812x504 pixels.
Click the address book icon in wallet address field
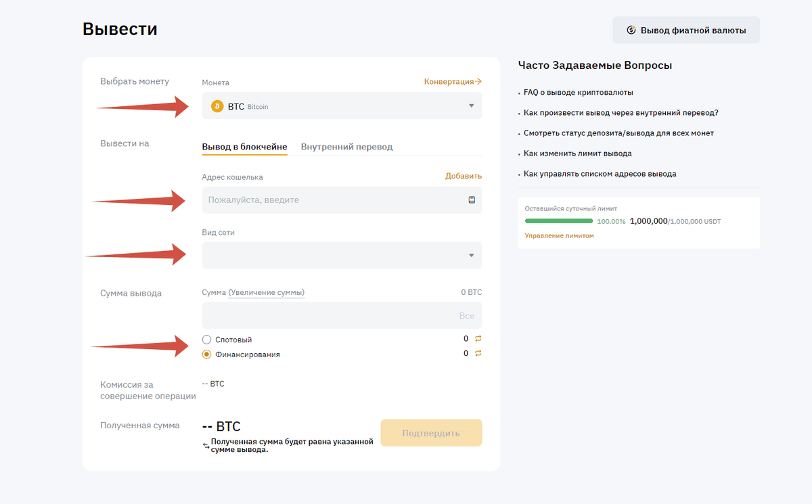[472, 200]
